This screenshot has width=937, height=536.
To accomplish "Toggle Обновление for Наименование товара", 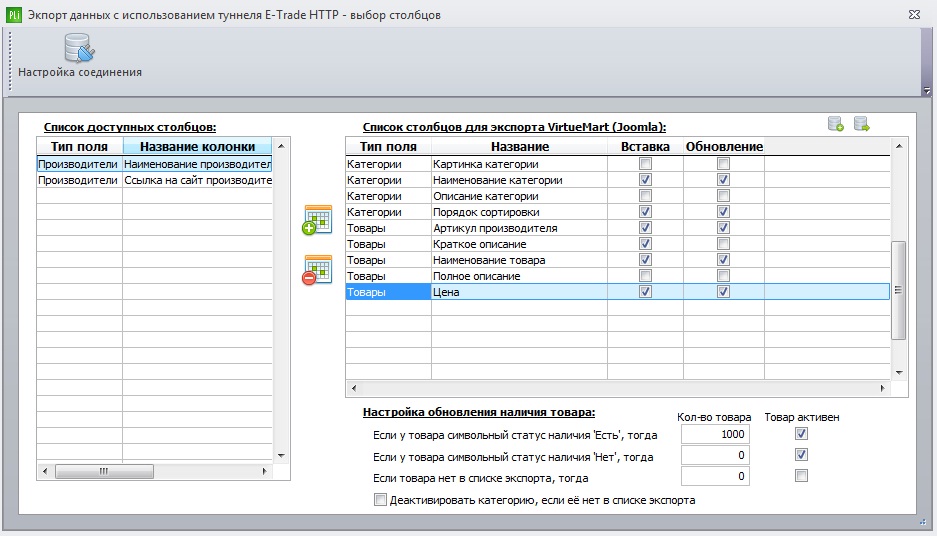I will [723, 260].
